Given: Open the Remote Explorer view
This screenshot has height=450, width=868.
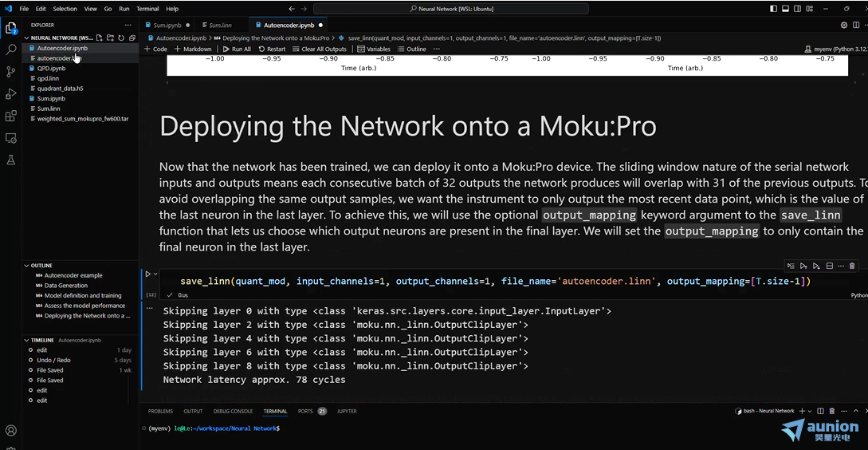Looking at the screenshot, I should pos(10,137).
